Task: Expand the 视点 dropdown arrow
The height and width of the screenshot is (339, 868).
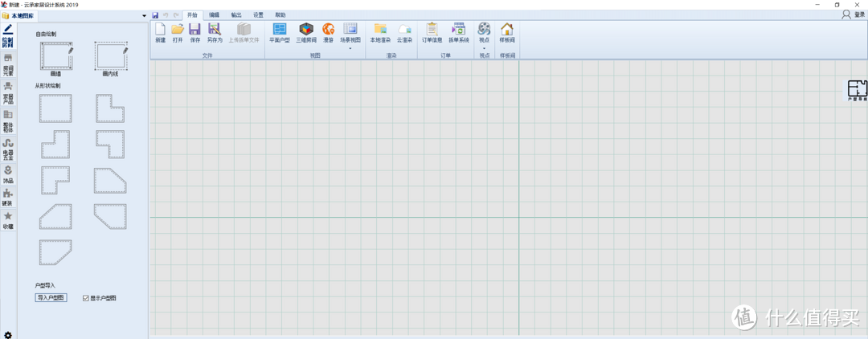Action: tap(485, 48)
